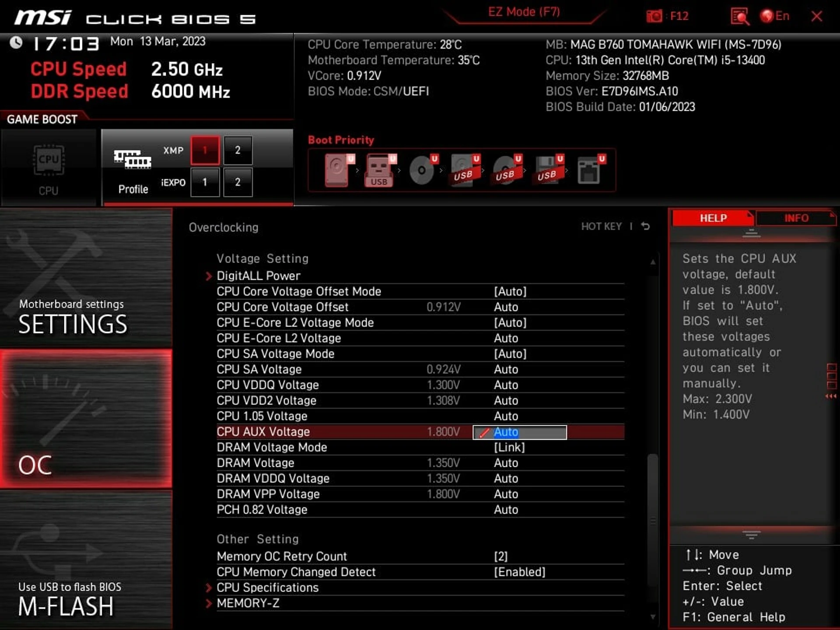Click the CPU AUX Voltage input field

point(520,432)
